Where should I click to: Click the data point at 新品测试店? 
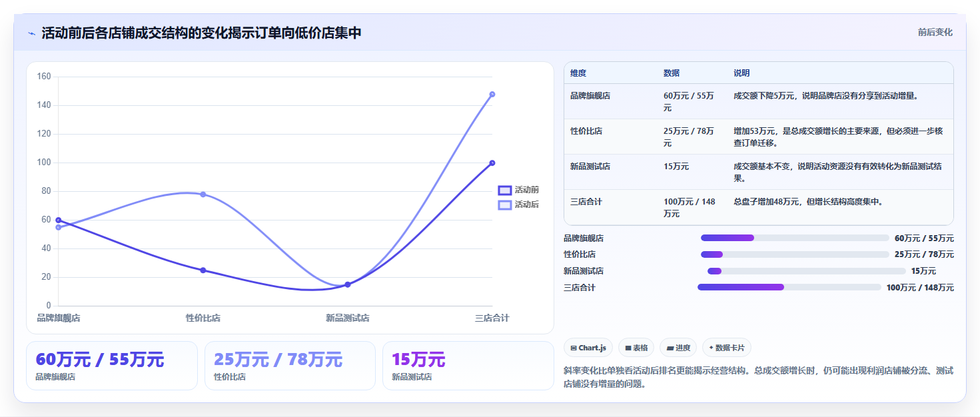(x=348, y=284)
